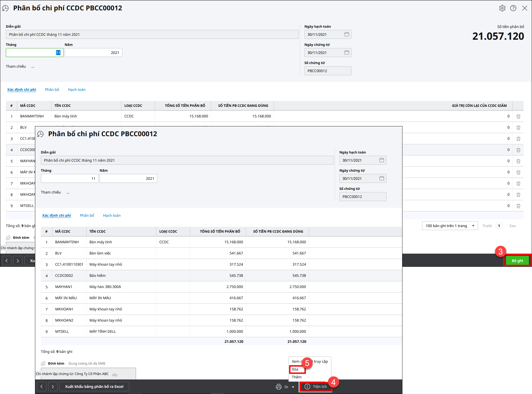Go to next voucher in lower toolbar
Image resolution: width=532 pixels, height=394 pixels.
click(53, 387)
